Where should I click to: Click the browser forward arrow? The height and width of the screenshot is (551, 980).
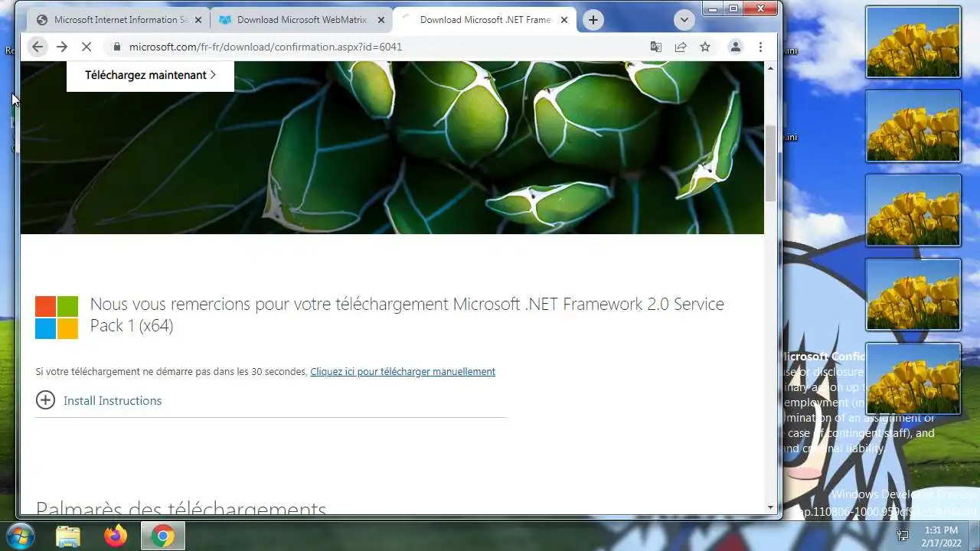click(x=62, y=47)
